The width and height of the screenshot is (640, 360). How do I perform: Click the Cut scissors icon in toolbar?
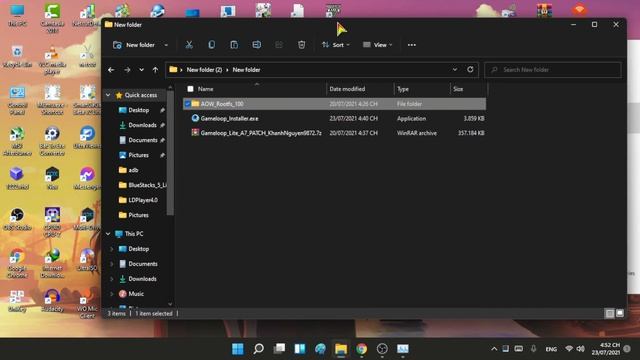(x=189, y=45)
